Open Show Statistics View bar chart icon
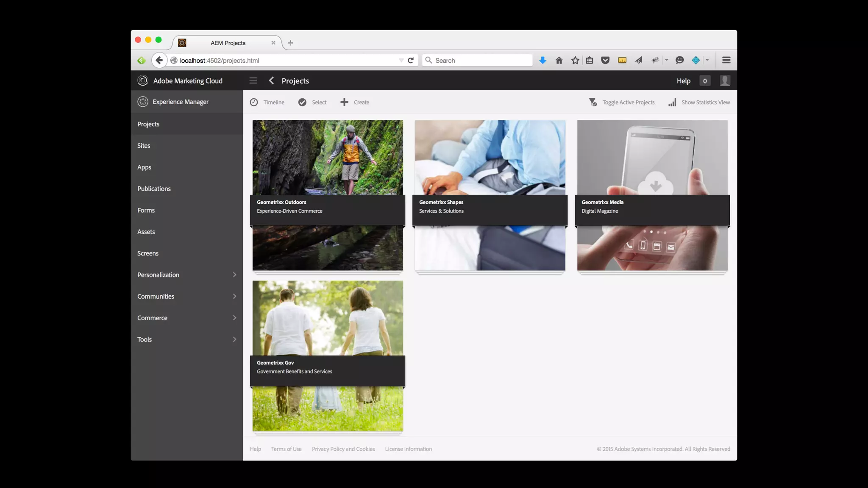Viewport: 868px width, 488px height. tap(672, 103)
